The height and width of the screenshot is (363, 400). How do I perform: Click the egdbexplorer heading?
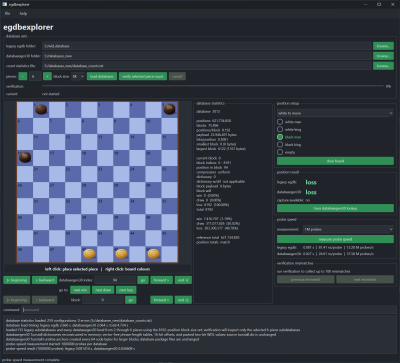click(x=28, y=27)
